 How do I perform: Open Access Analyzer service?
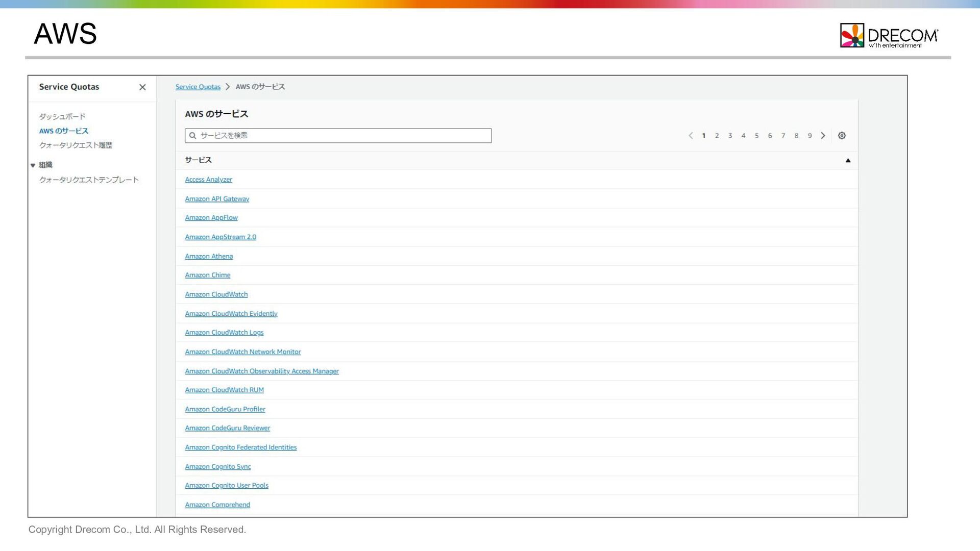pos(208,180)
